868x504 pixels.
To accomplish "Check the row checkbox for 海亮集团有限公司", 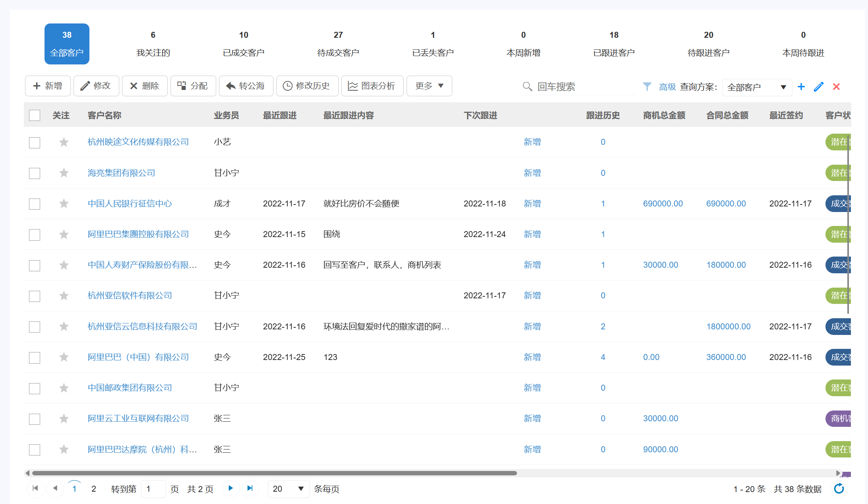I will click(35, 173).
